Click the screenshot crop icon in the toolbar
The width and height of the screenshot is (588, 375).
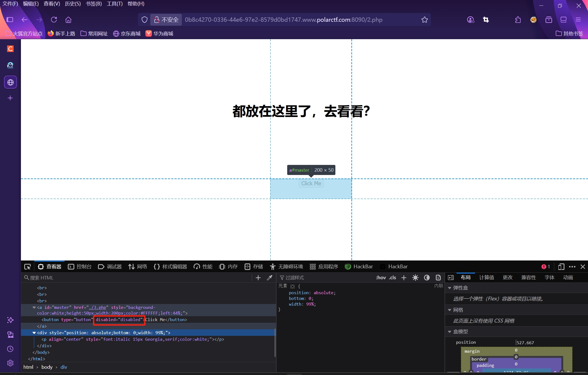coord(486,20)
